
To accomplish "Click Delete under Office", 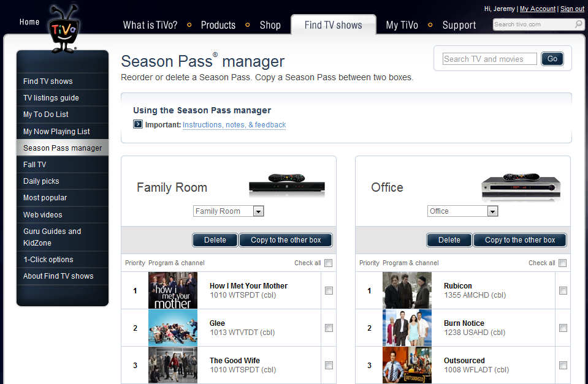I will click(x=449, y=240).
